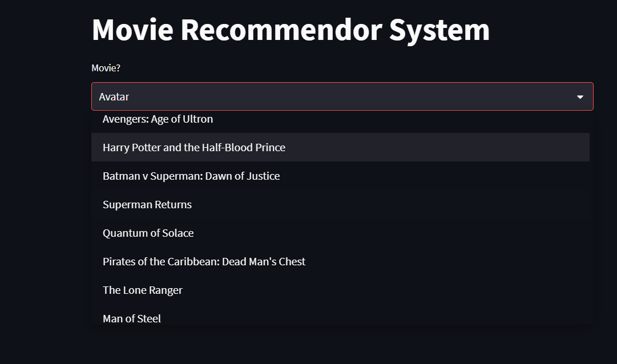The width and height of the screenshot is (617, 364).
Task: Click the Movie Recommendor System heading
Action: coord(290,29)
